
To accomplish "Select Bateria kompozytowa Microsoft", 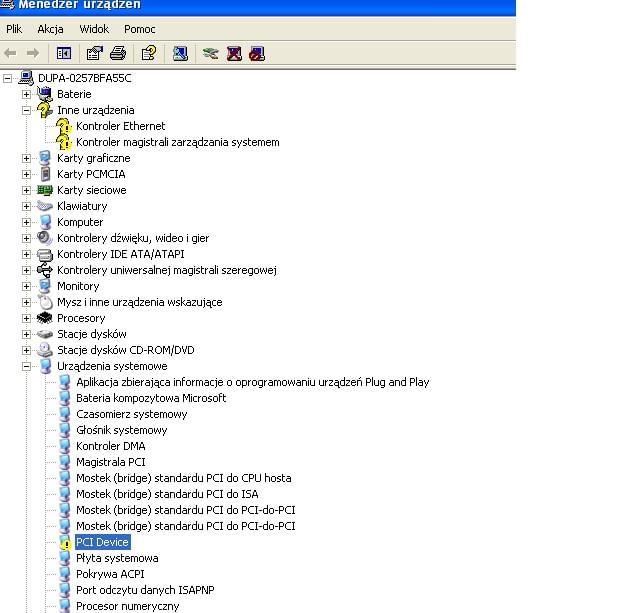I will [151, 398].
